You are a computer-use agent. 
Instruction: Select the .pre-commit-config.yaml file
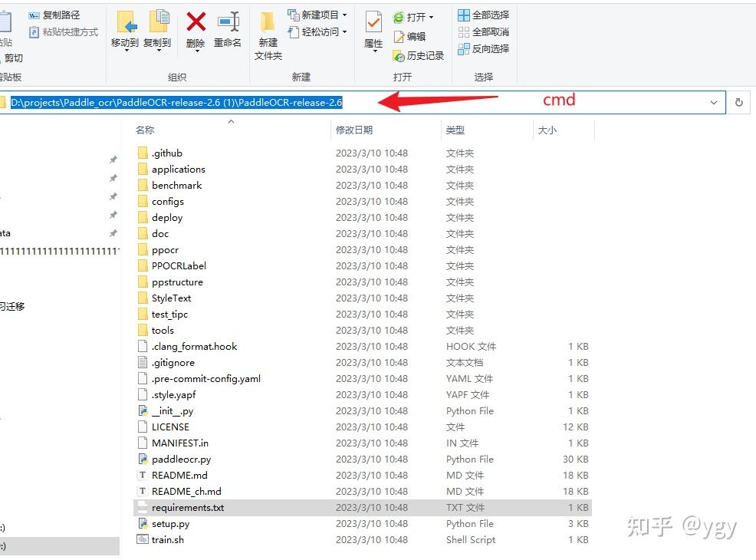[206, 379]
